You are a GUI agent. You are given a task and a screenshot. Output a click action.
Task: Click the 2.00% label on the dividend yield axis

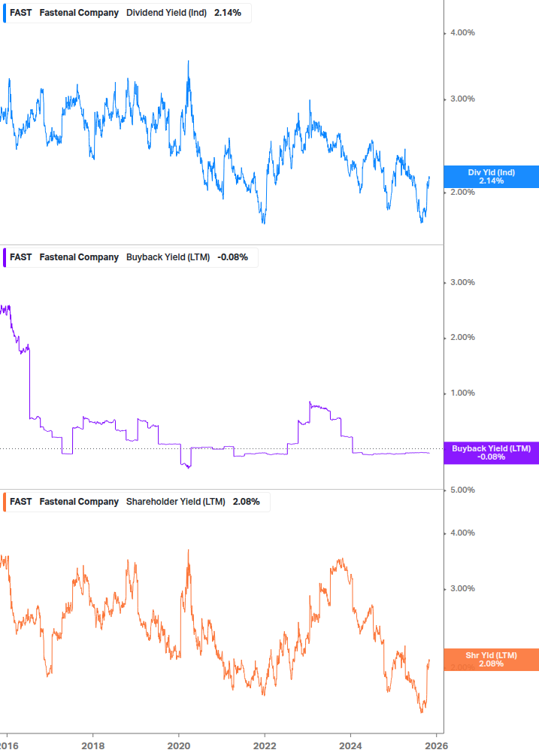tap(462, 193)
